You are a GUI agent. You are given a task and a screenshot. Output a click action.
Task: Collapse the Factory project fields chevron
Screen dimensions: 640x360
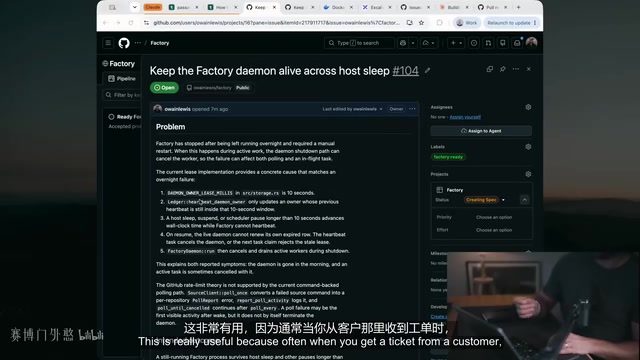(x=524, y=200)
